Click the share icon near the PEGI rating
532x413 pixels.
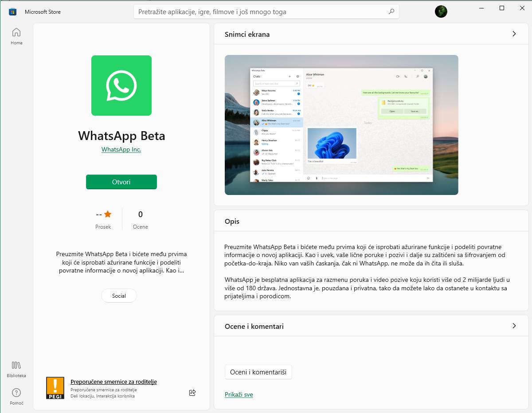click(192, 392)
